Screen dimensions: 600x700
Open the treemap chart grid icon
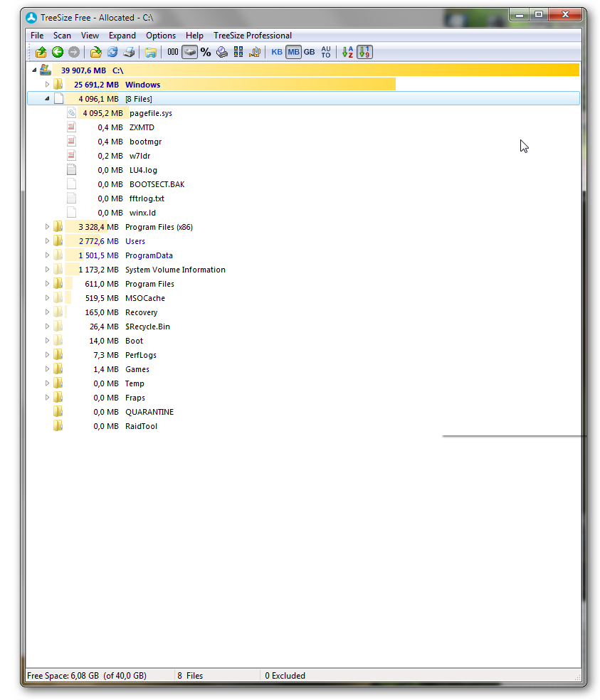tap(238, 52)
